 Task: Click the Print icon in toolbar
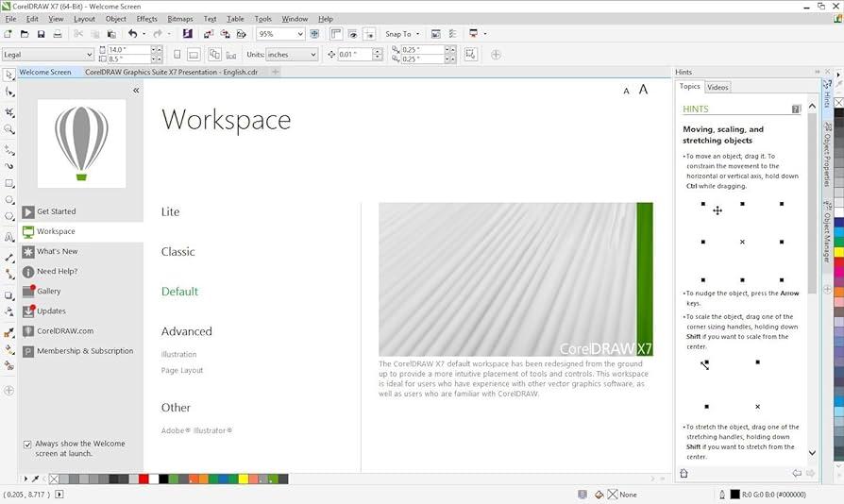[x=57, y=34]
